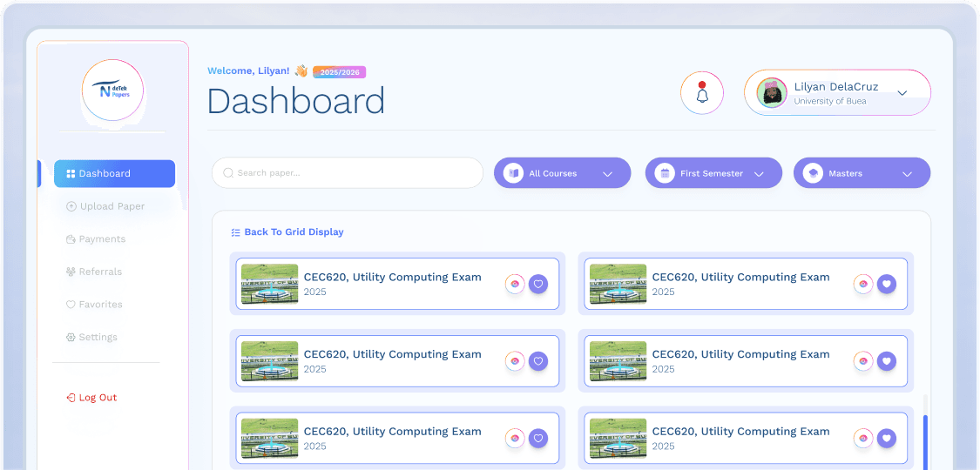Image resolution: width=980 pixels, height=470 pixels.
Task: Favorite the top-left CEC620 paper with heart
Action: click(538, 284)
